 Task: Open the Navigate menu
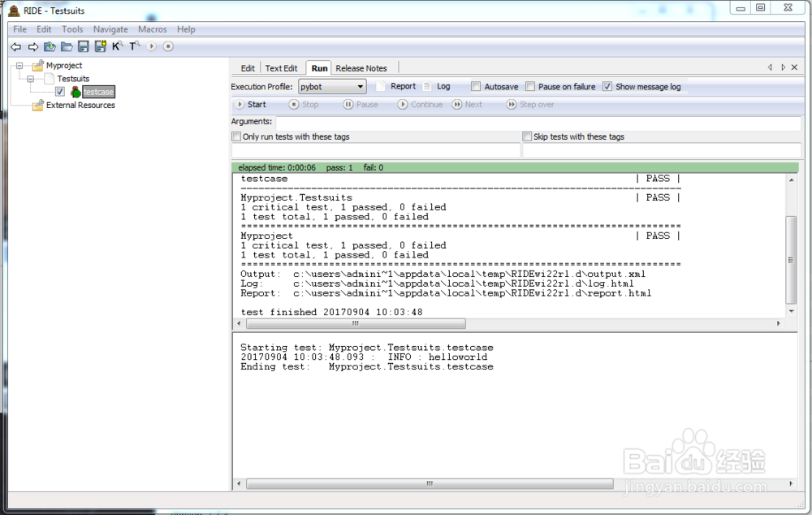[110, 29]
